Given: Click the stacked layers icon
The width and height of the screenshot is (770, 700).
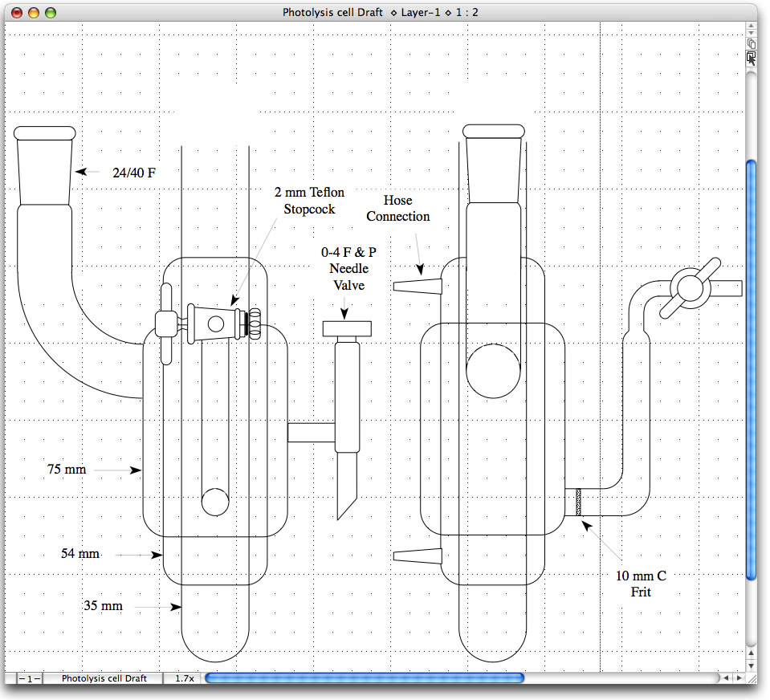Looking at the screenshot, I should 751,44.
